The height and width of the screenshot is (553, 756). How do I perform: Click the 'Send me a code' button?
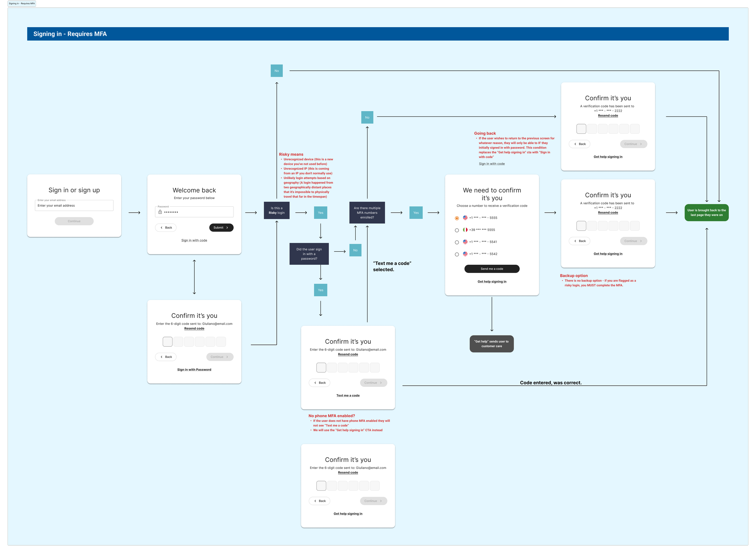point(492,269)
